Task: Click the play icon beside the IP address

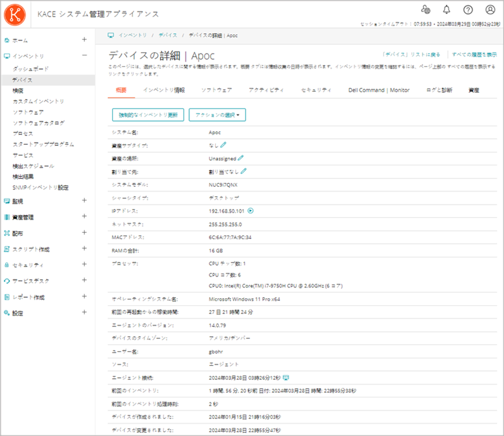Action: click(250, 211)
